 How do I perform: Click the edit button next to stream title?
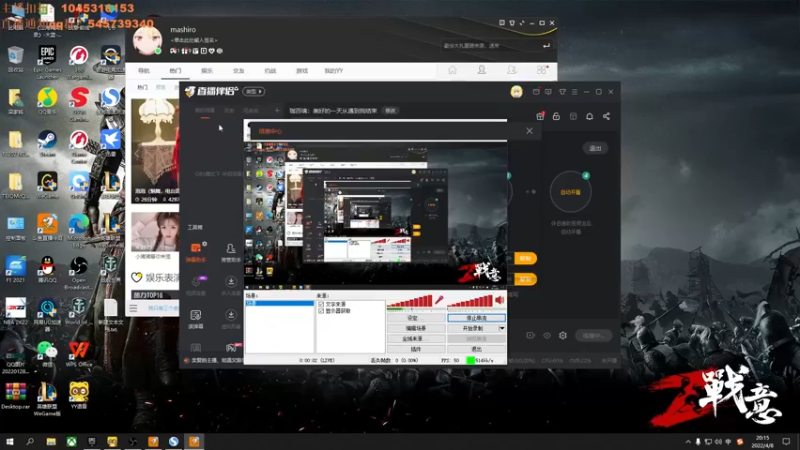390,111
